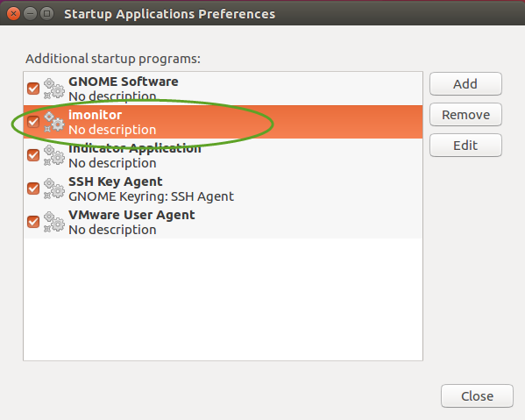Click the SSH Key Agent gears icon
This screenshot has width=525, height=420.
tap(54, 189)
